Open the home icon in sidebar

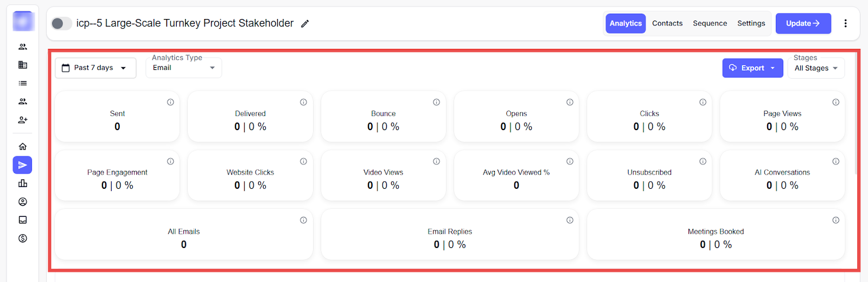point(22,146)
